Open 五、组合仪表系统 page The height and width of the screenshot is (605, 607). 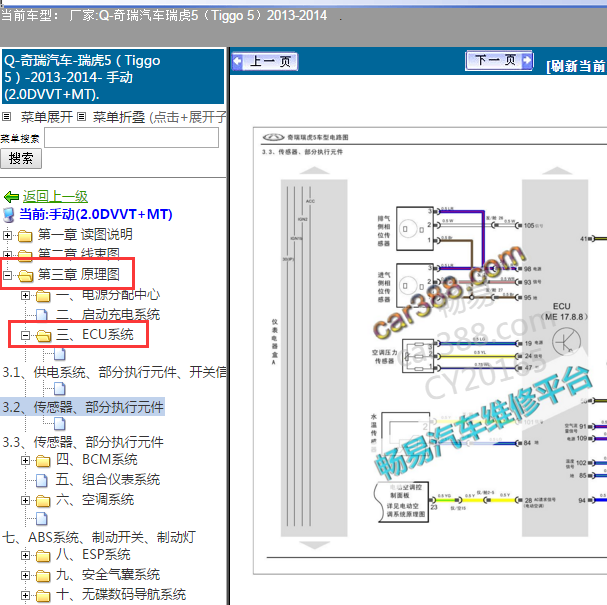pyautogui.click(x=108, y=479)
